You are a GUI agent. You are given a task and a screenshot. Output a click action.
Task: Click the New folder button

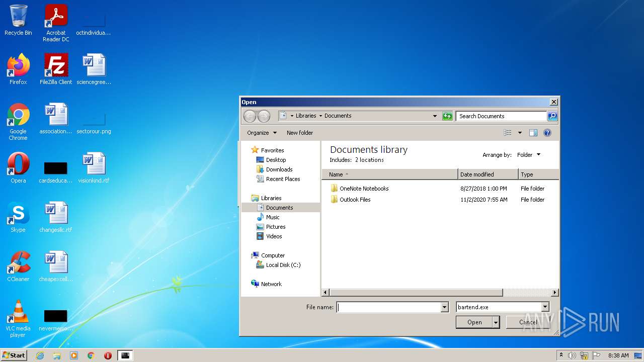tap(300, 133)
